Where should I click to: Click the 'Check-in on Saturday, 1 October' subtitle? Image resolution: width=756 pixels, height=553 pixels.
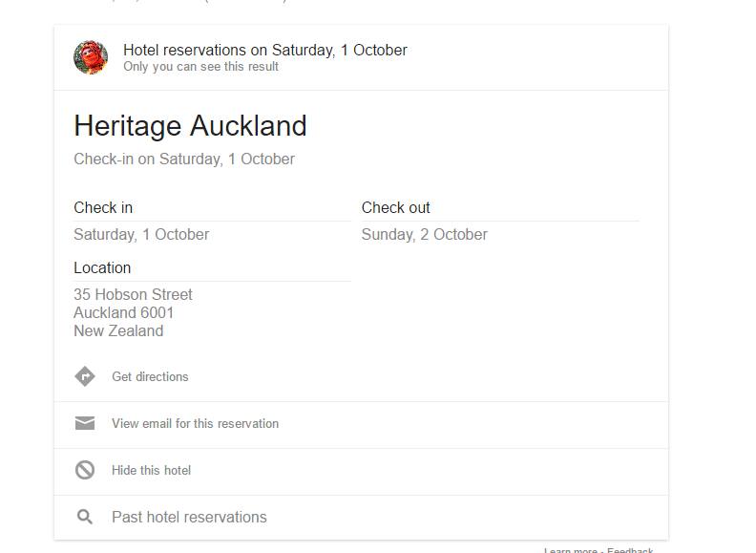coord(184,159)
